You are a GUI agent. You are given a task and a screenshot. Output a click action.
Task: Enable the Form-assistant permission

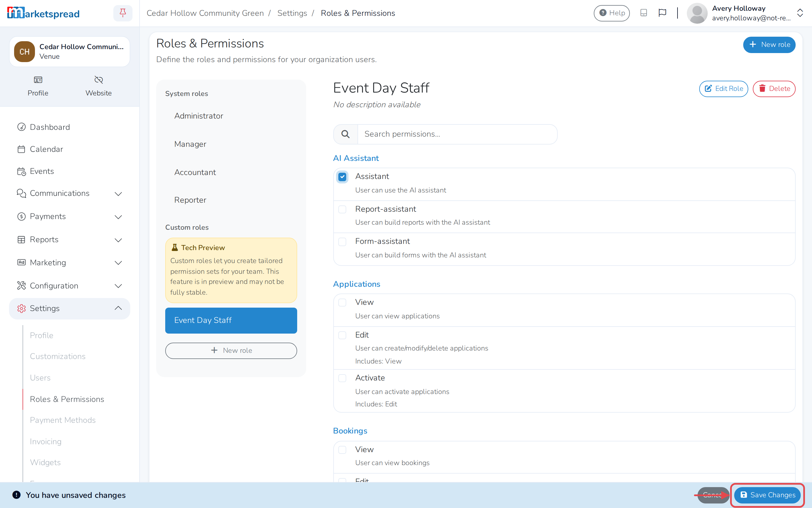point(342,242)
